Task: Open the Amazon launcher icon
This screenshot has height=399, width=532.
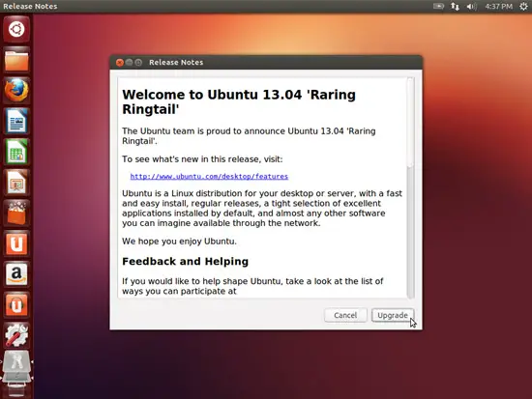Action: 16,274
